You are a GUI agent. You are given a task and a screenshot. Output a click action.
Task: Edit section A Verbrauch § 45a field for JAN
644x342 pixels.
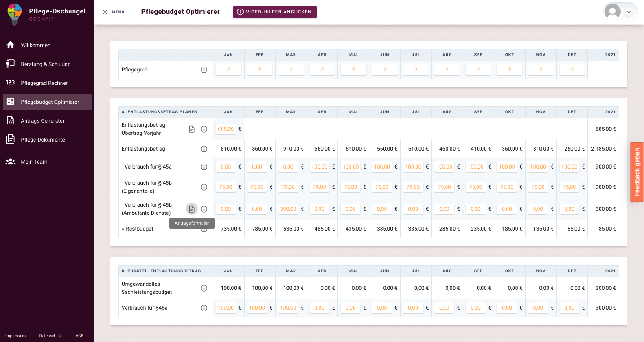pos(226,167)
